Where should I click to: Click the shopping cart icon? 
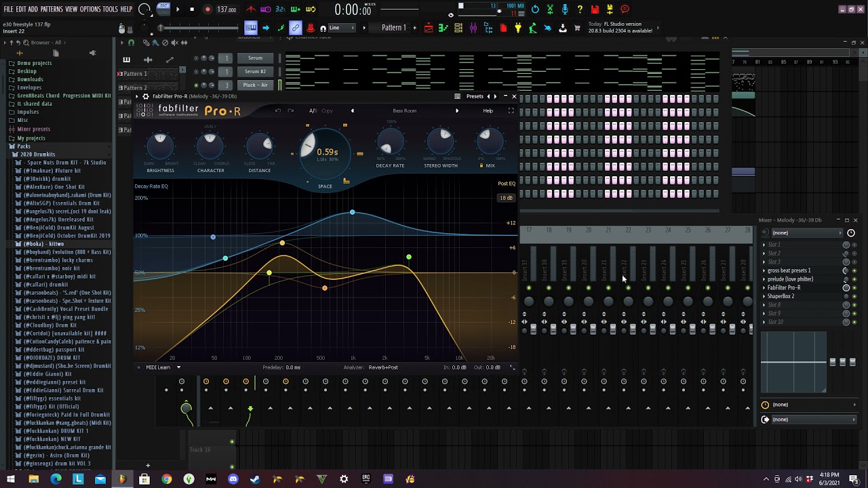click(x=577, y=28)
